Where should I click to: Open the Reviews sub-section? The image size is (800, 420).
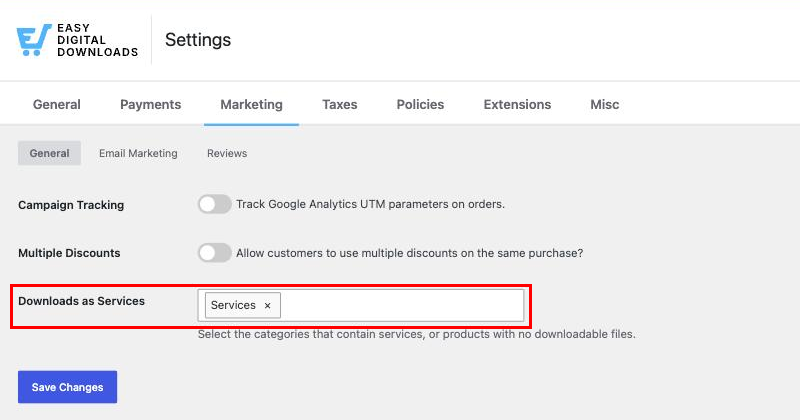[x=227, y=153]
